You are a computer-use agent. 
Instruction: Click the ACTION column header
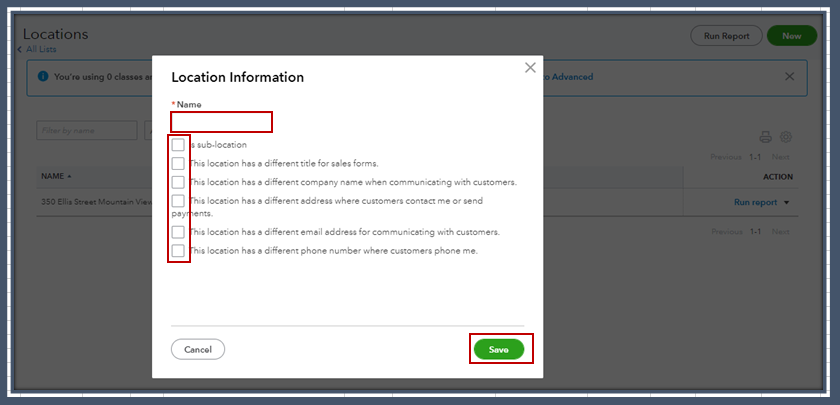point(778,177)
